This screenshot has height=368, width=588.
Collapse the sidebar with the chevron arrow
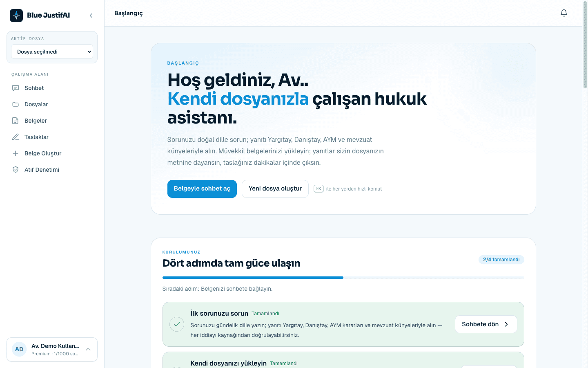coord(91,16)
